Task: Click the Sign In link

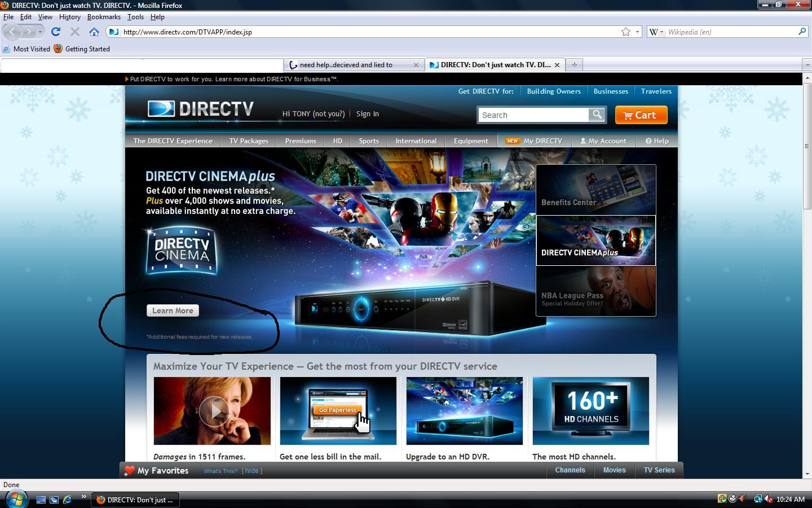Action: coord(368,114)
